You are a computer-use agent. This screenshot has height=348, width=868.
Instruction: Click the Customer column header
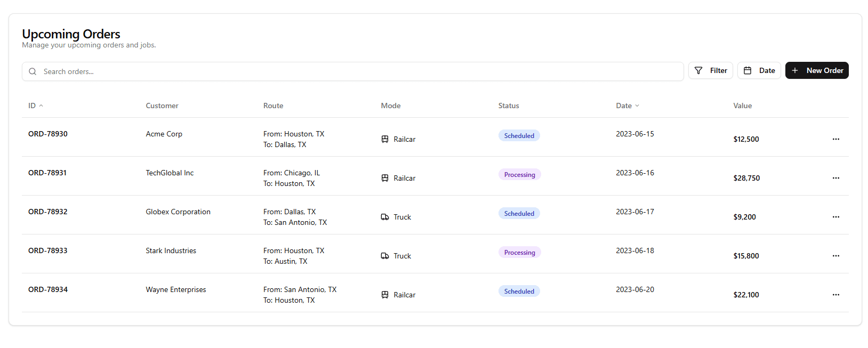tap(162, 106)
